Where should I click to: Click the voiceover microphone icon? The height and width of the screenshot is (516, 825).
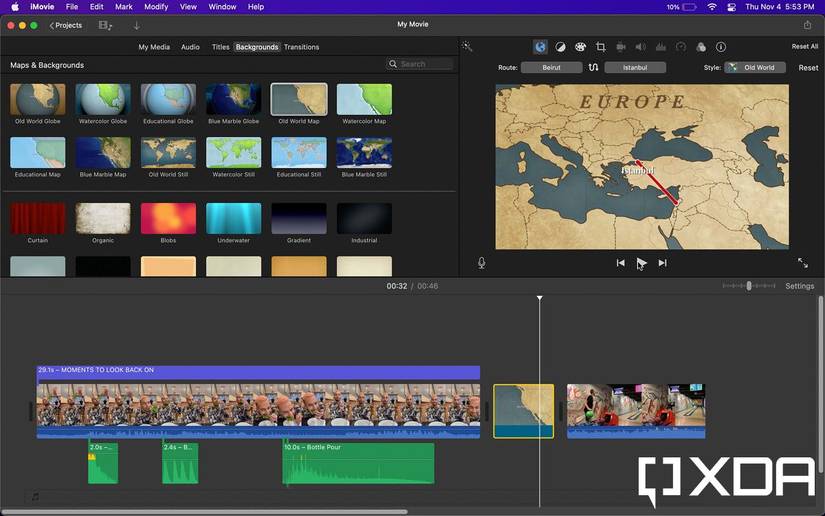(x=481, y=262)
